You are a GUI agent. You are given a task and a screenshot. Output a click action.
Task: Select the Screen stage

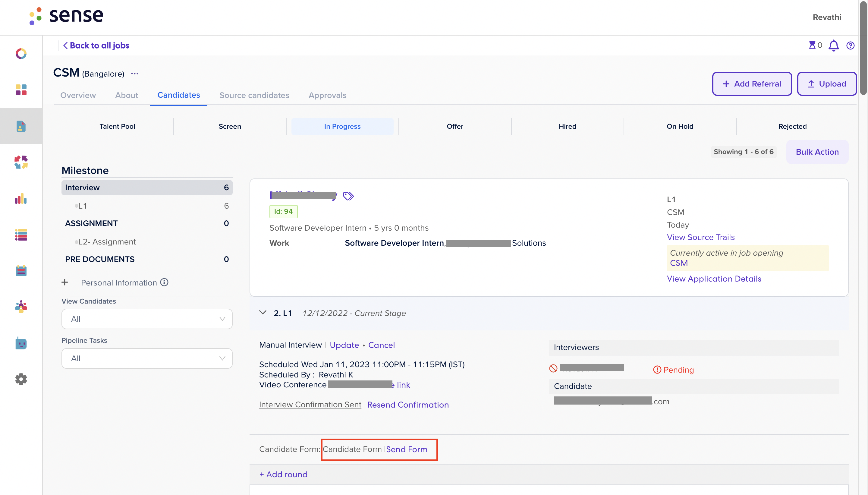pyautogui.click(x=230, y=127)
